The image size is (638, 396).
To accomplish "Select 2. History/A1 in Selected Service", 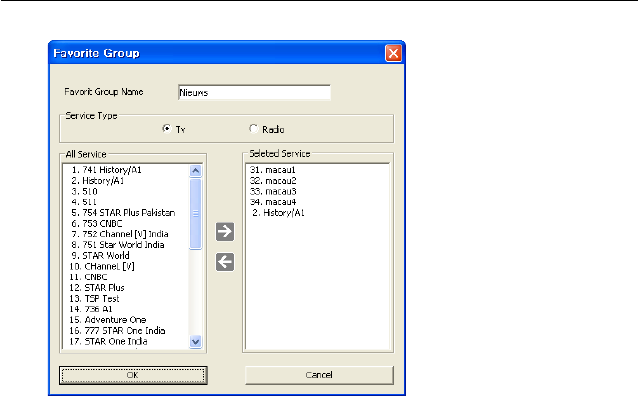I will pos(278,213).
